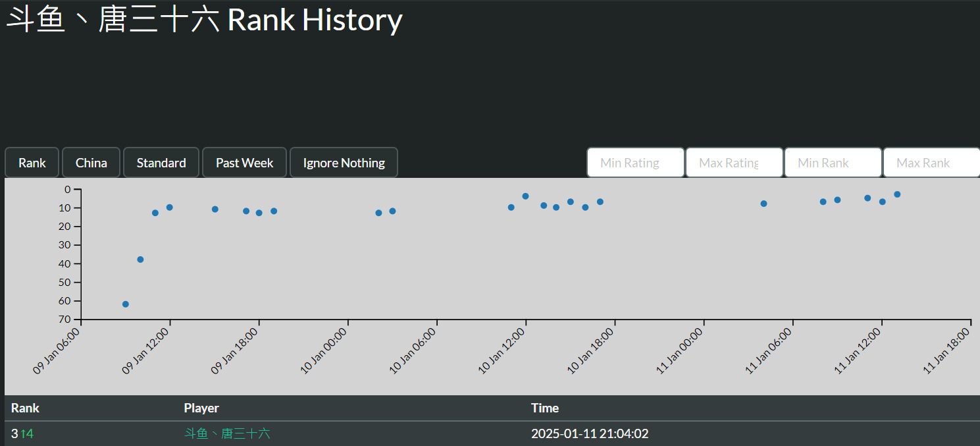Open the Standard game mode dropdown
Viewport: 980px width, 446px height.
(x=161, y=163)
